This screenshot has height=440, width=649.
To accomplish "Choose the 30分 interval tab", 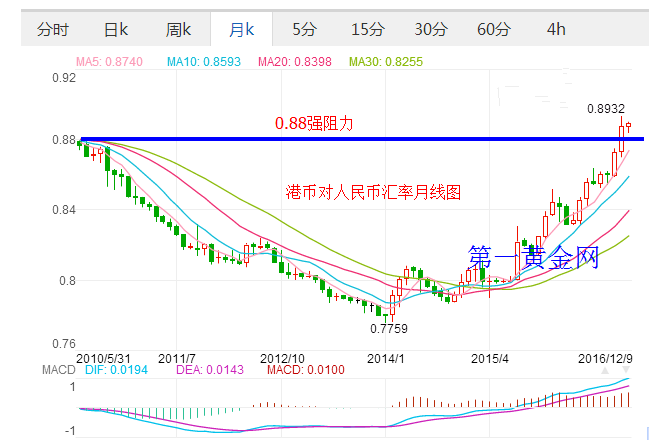I will [430, 29].
